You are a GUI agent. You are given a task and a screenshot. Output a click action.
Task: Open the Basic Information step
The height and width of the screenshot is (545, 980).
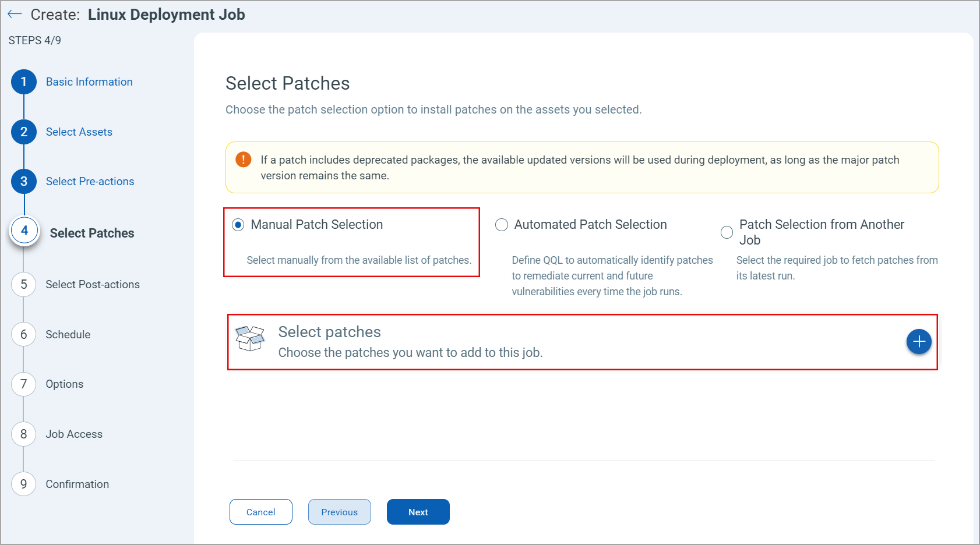click(x=89, y=82)
